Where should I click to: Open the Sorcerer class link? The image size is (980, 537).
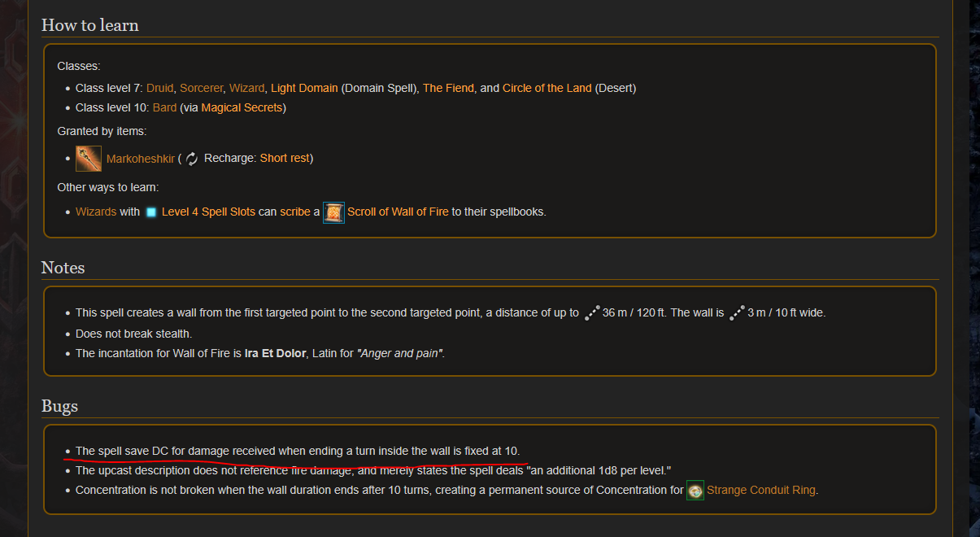(x=201, y=88)
